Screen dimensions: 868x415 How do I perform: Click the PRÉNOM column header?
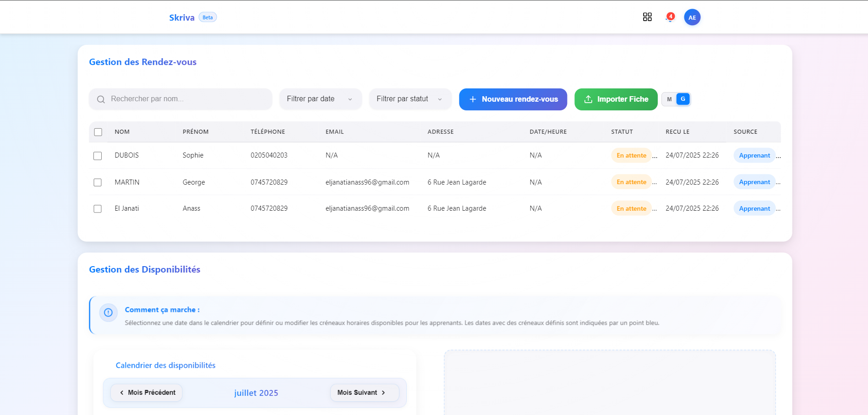[196, 131]
